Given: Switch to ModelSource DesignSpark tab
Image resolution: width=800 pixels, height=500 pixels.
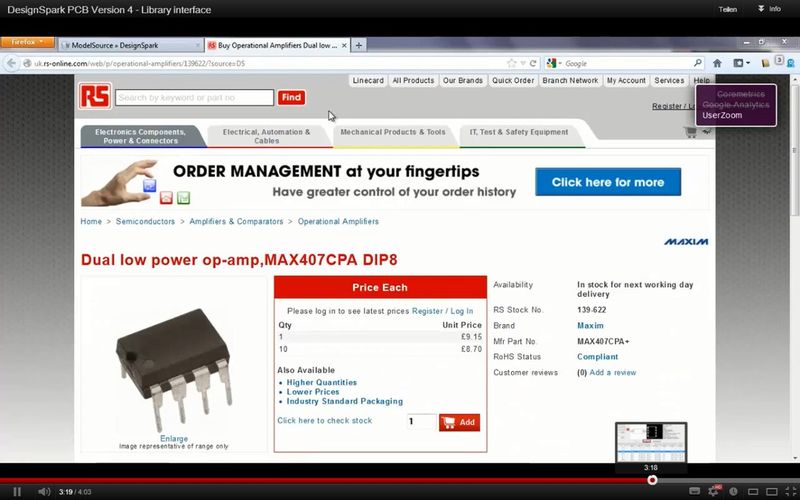Looking at the screenshot, I should [x=131, y=45].
